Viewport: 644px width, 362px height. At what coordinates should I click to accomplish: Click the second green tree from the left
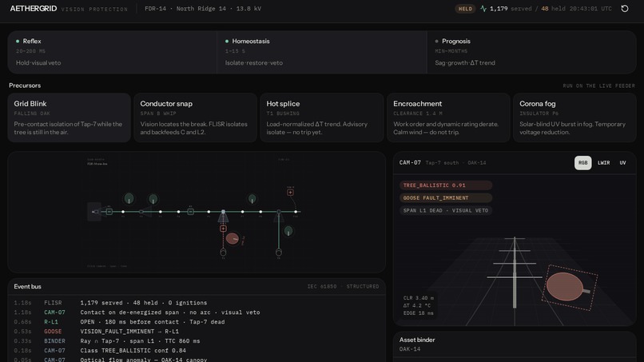coord(153,199)
